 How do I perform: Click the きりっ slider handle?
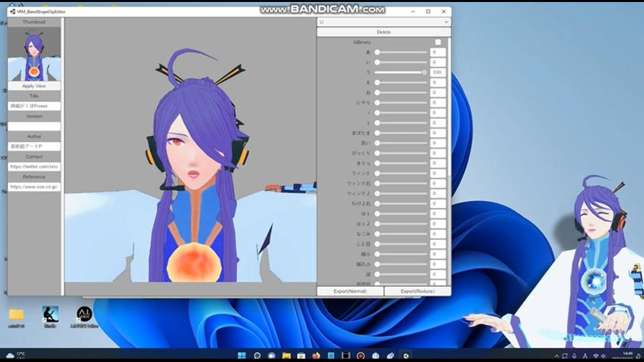tap(377, 163)
